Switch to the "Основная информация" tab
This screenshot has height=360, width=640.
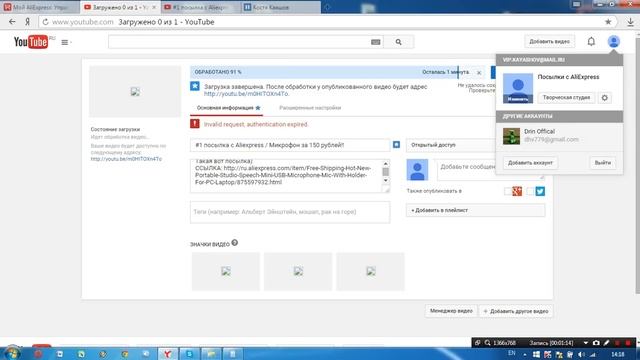(x=228, y=108)
